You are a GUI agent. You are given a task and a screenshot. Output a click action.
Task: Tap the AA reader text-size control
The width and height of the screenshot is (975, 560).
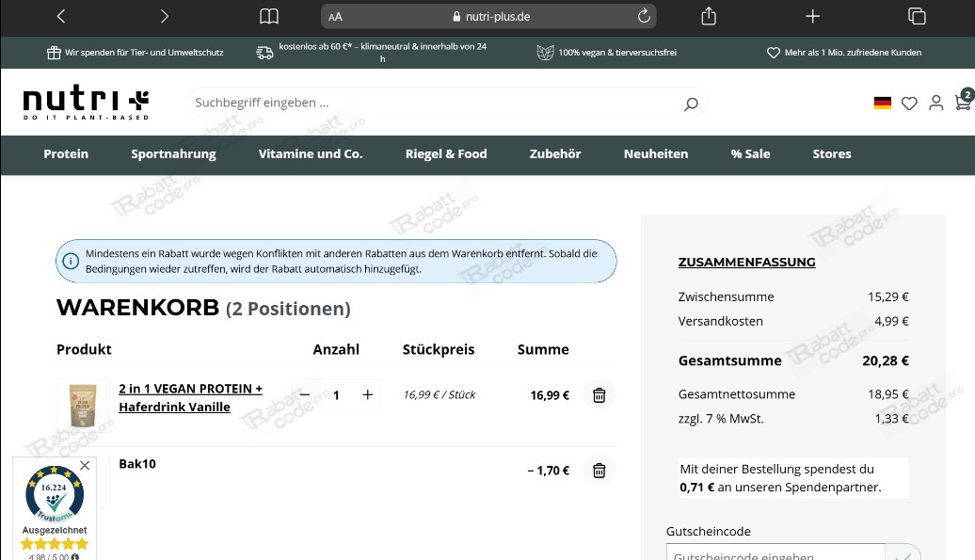335,17
